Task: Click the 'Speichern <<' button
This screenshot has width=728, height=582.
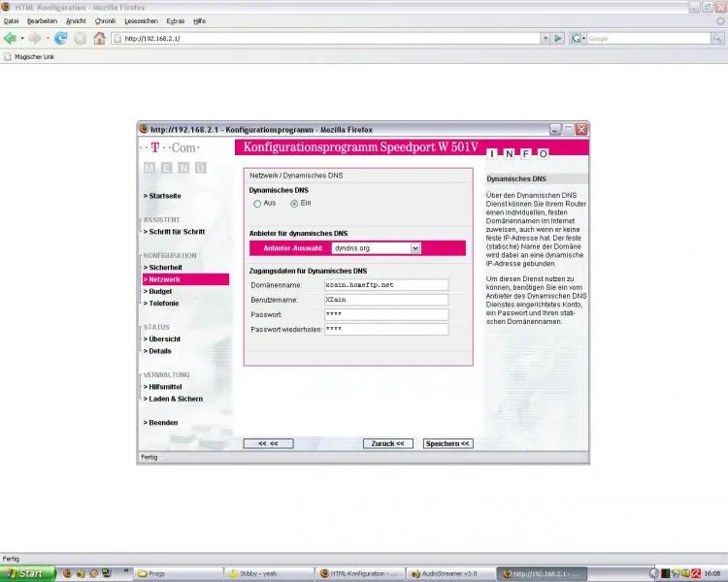Action: pos(447,443)
